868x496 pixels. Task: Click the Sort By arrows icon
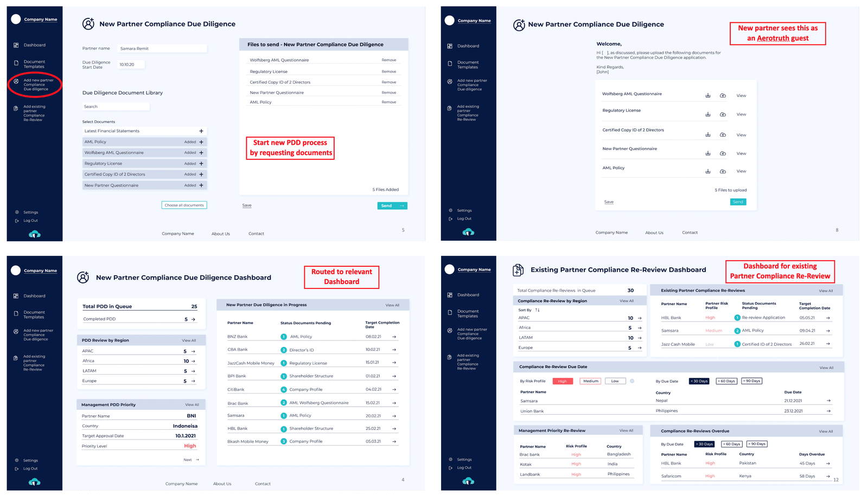(537, 310)
